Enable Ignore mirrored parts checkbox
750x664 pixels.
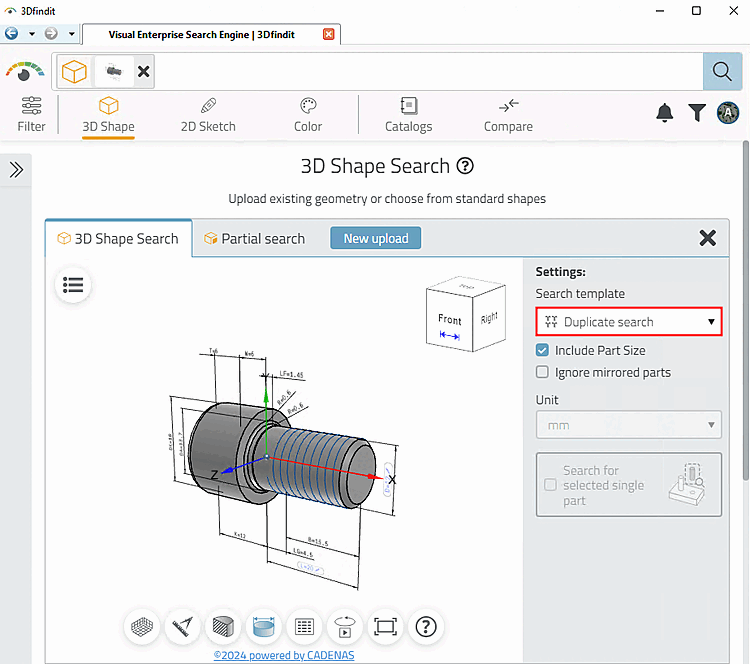pyautogui.click(x=542, y=372)
